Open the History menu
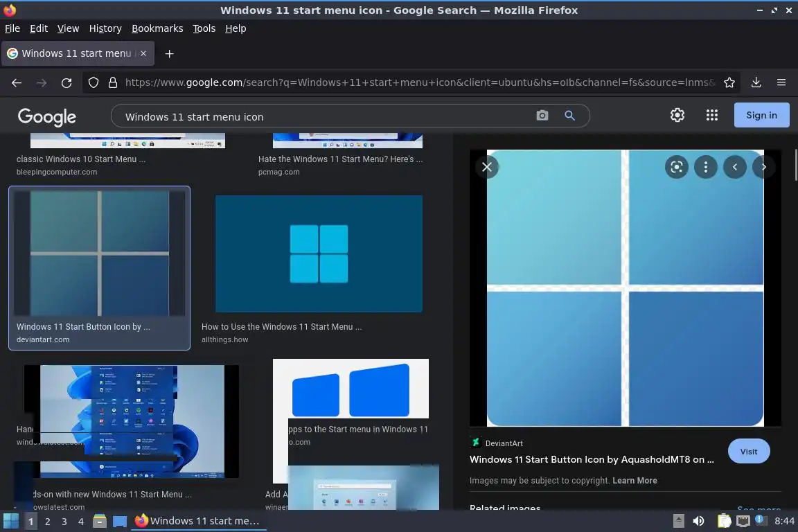 click(105, 28)
